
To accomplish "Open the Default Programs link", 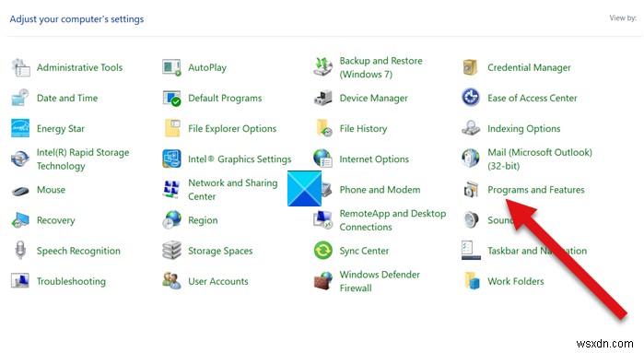I will 225,98.
